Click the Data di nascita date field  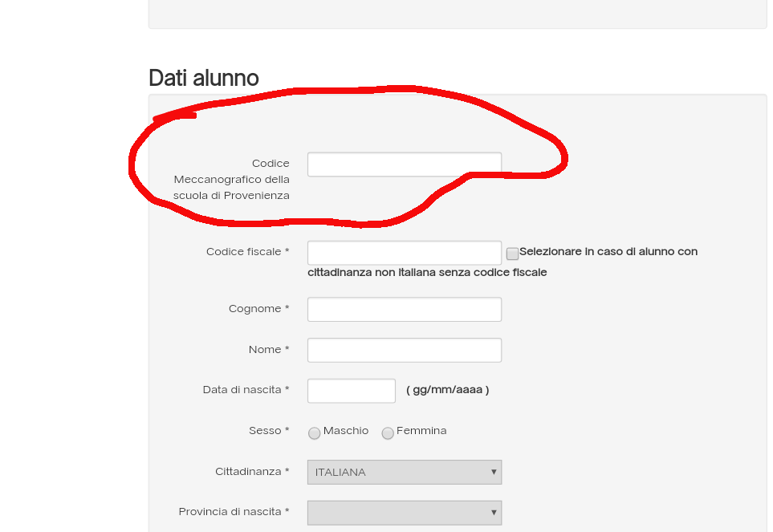351,391
